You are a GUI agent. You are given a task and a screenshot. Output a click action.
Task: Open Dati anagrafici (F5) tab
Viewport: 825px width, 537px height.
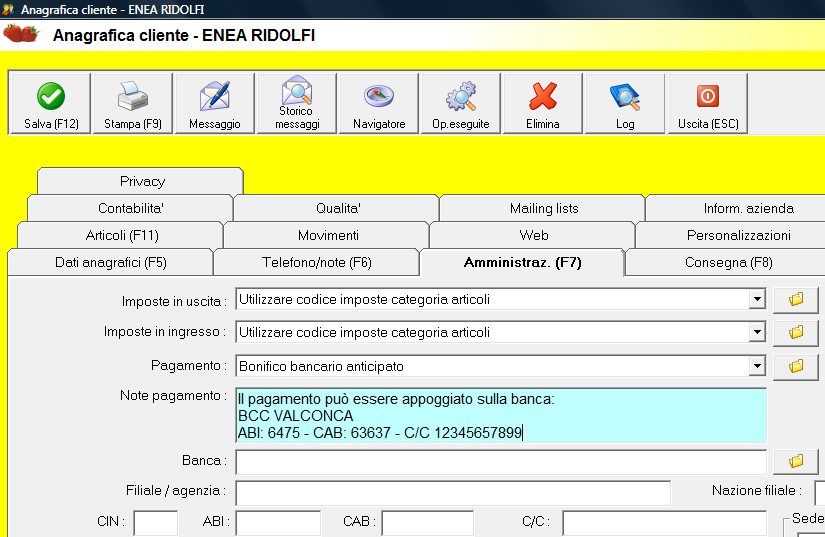pyautogui.click(x=110, y=262)
